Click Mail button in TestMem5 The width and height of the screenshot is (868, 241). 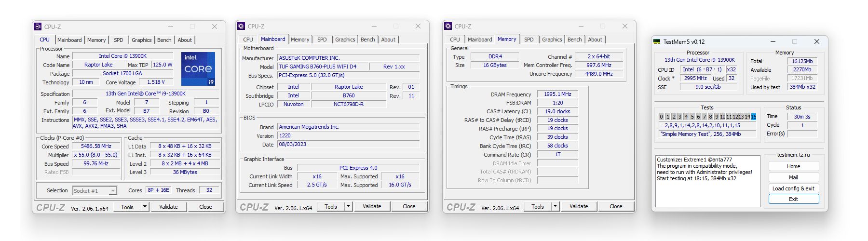794,177
